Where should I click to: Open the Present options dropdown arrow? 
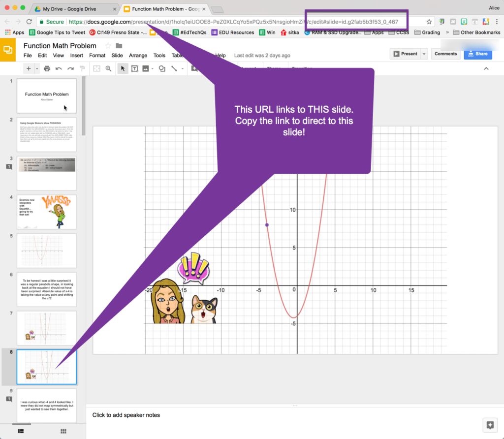pos(424,54)
